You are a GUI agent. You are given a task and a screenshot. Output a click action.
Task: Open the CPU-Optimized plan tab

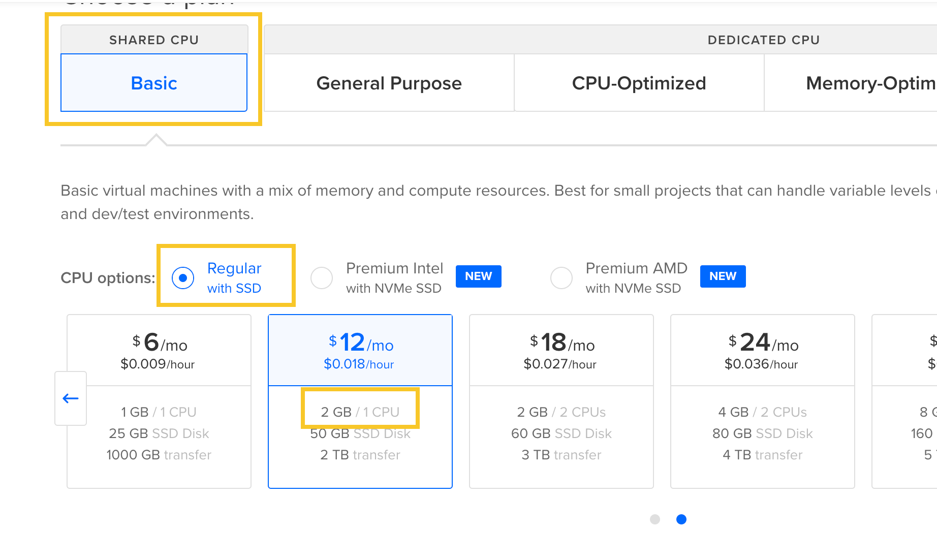coord(639,83)
